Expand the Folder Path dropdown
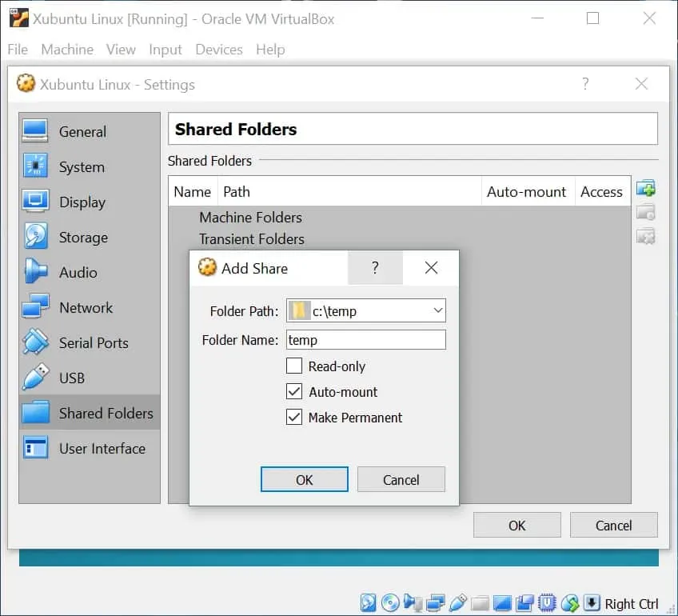Screen dimensions: 678x616 [437, 311]
